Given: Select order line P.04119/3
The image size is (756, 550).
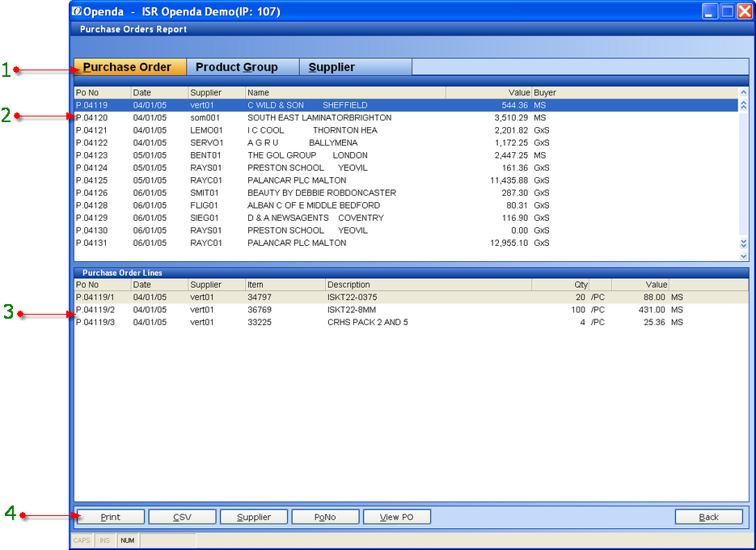Looking at the screenshot, I should point(412,322).
